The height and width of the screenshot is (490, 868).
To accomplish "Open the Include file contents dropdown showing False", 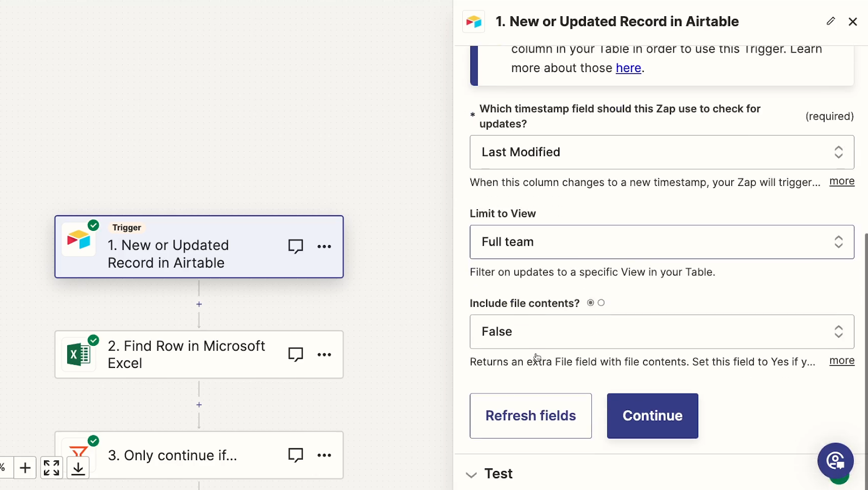I will tap(662, 332).
